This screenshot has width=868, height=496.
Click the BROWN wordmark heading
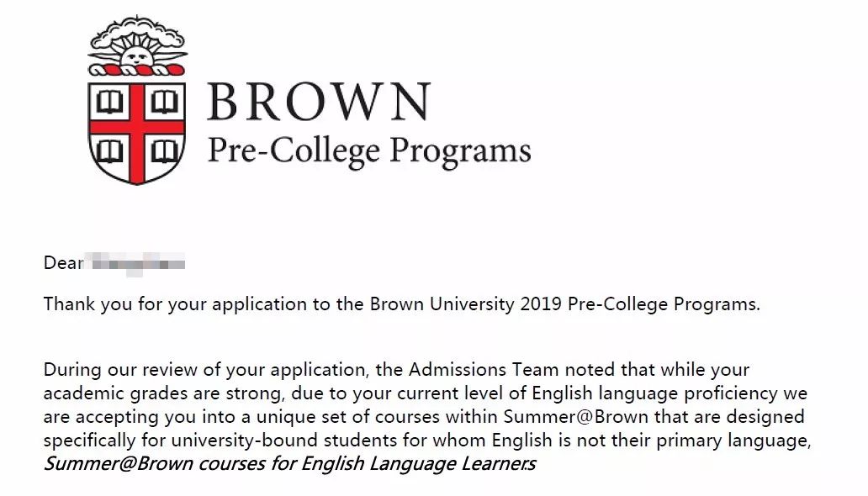(x=318, y=102)
